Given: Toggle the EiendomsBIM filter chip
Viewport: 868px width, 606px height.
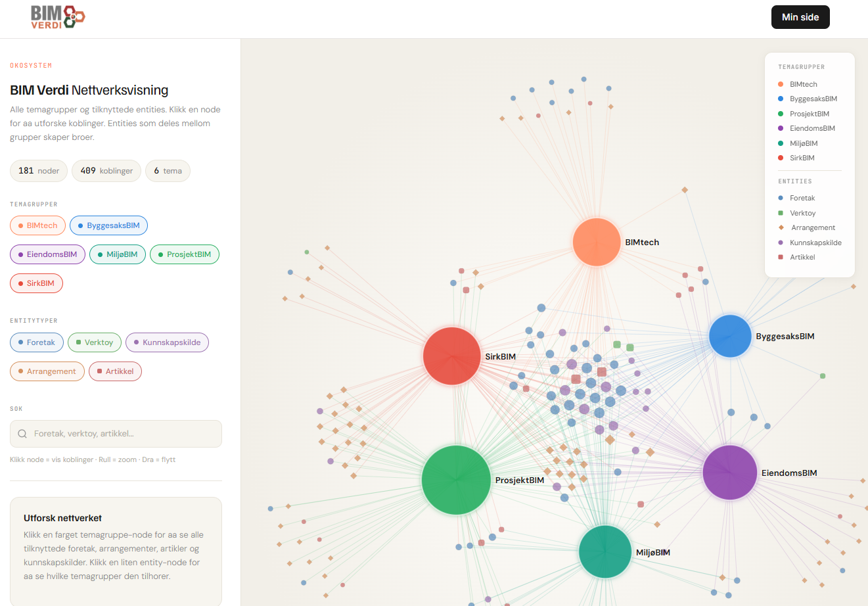Looking at the screenshot, I should click(x=47, y=254).
